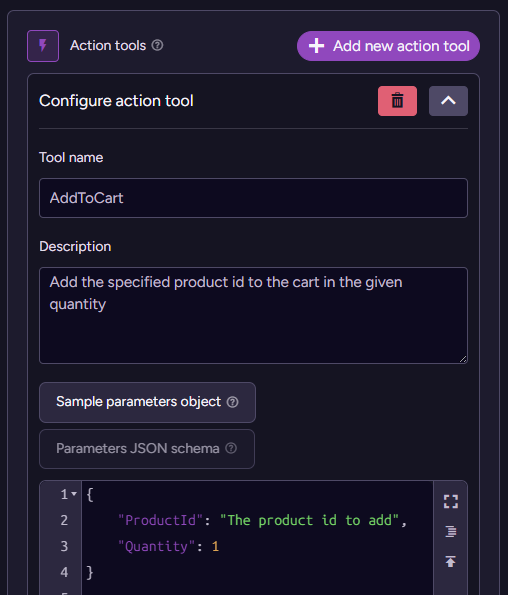The image size is (508, 595).
Task: Show help for Sample parameters object
Action: point(232,402)
